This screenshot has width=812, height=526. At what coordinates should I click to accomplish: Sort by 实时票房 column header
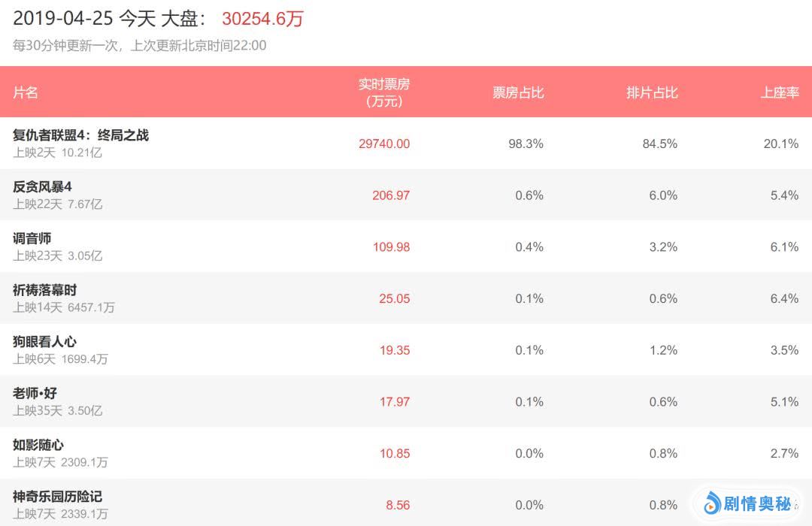tap(384, 92)
